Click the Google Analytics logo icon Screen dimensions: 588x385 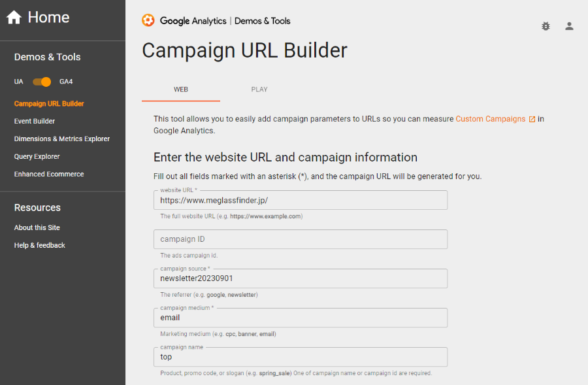click(148, 20)
